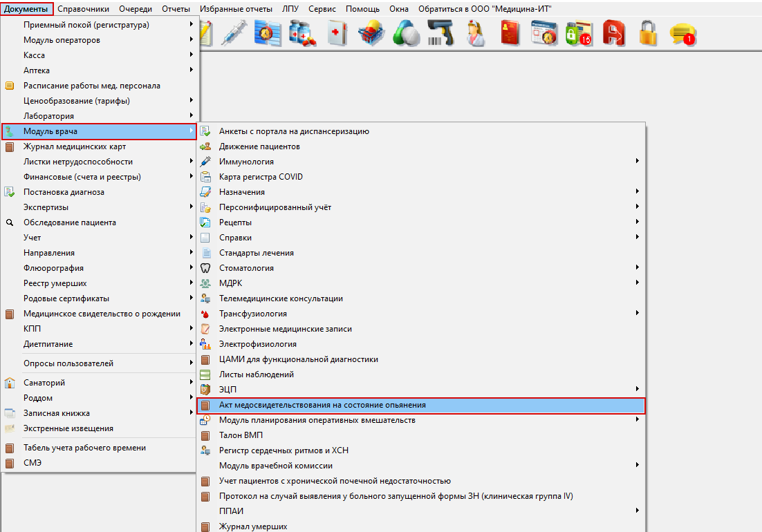Expand Рецепты submenu

[x=421, y=222]
